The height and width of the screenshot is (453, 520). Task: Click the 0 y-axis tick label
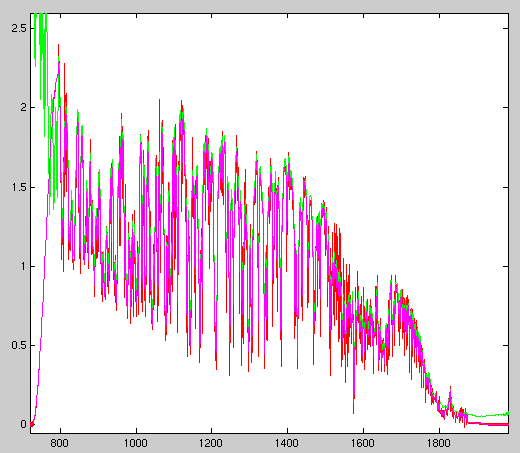(23, 424)
